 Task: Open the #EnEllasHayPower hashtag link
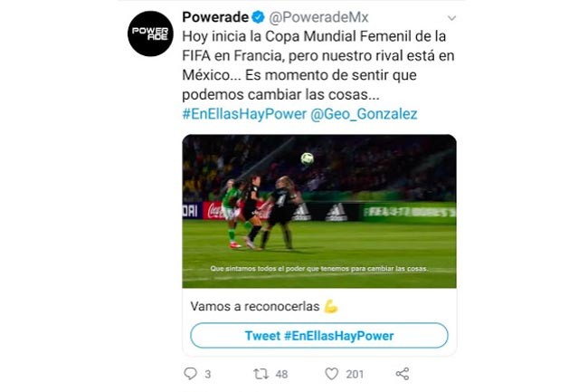tap(244, 114)
